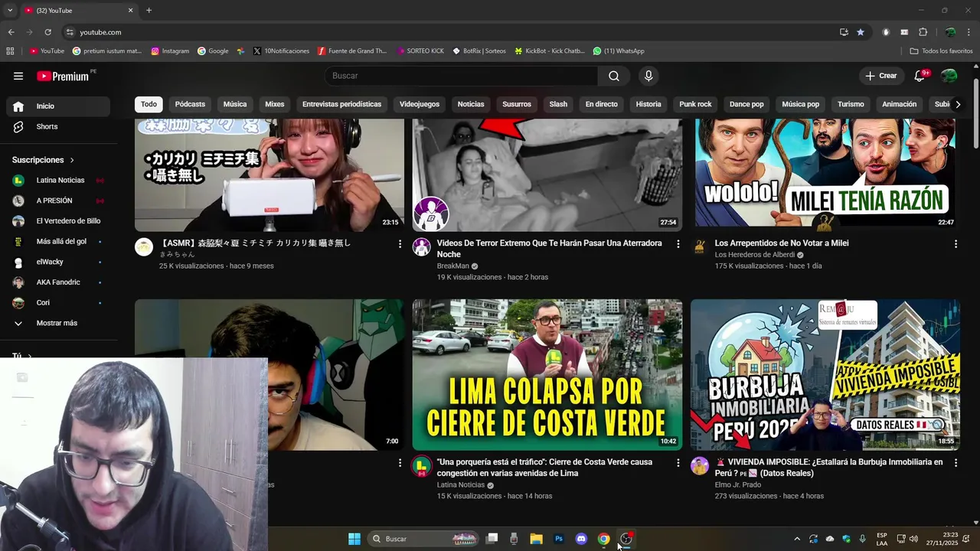Image resolution: width=980 pixels, height=551 pixels.
Task: Open the Chrome extensions puzzle icon
Action: tap(923, 32)
